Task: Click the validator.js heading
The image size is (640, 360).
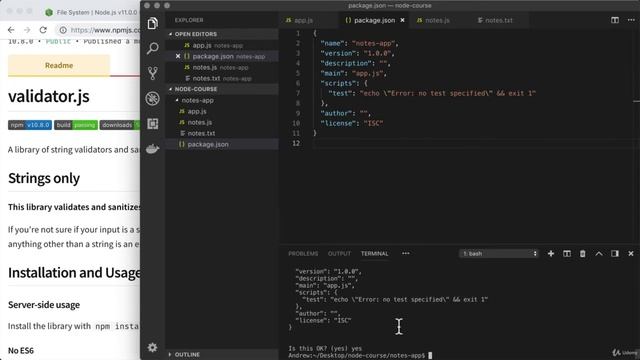Action: click(49, 97)
